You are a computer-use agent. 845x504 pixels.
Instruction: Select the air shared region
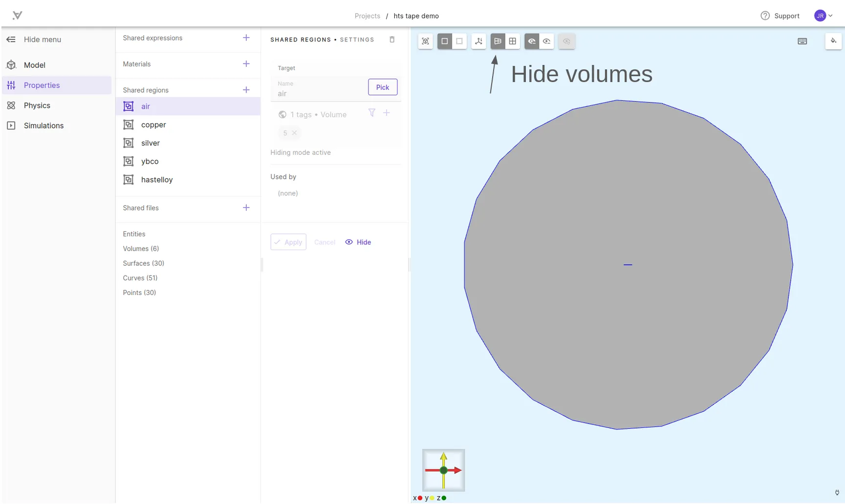coord(188,106)
